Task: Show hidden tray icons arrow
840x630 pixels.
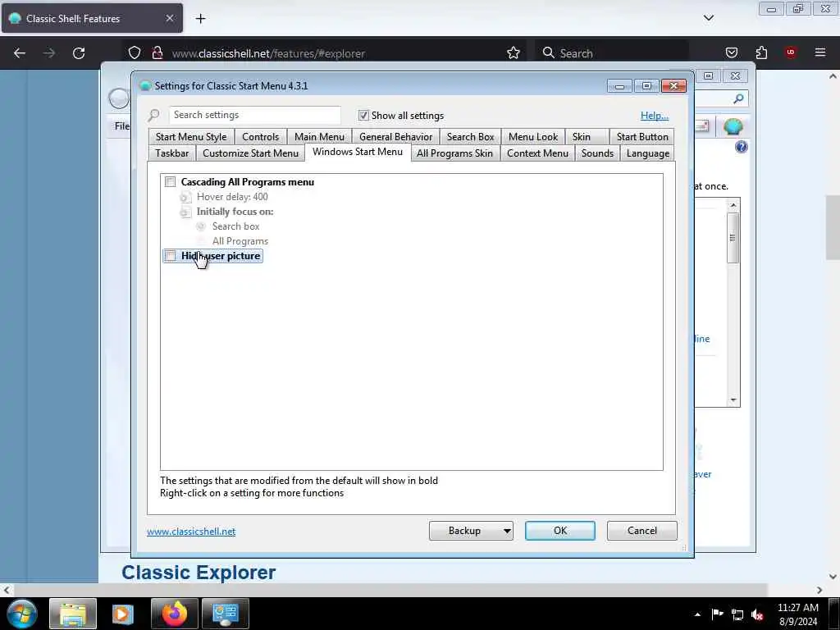Action: point(697,614)
